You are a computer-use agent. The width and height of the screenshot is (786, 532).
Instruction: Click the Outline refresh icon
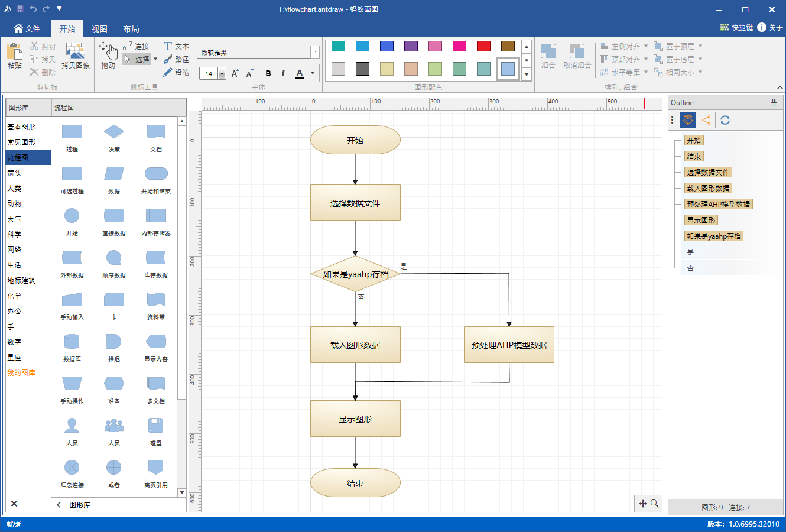click(x=725, y=120)
